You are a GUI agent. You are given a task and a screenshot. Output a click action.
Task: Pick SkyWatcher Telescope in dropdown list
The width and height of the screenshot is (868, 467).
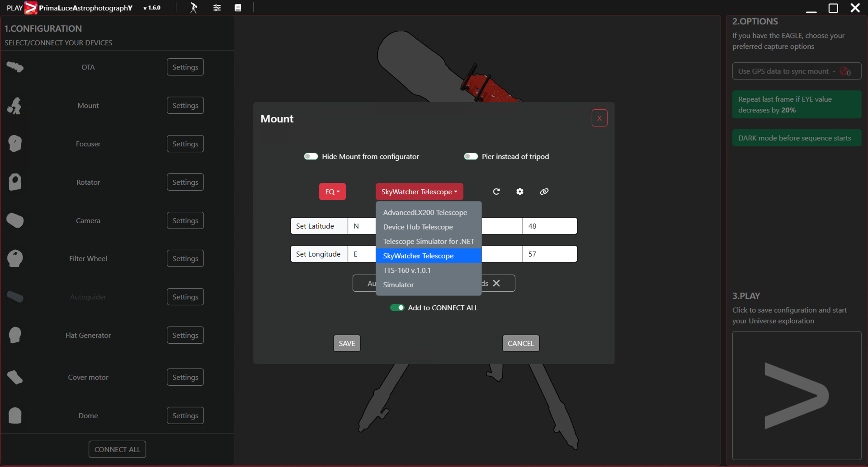[429, 256]
